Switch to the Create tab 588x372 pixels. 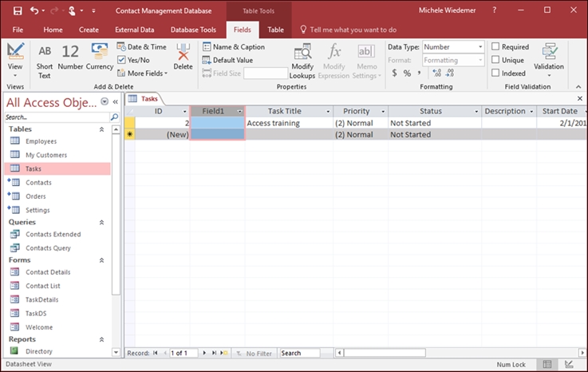click(x=89, y=30)
